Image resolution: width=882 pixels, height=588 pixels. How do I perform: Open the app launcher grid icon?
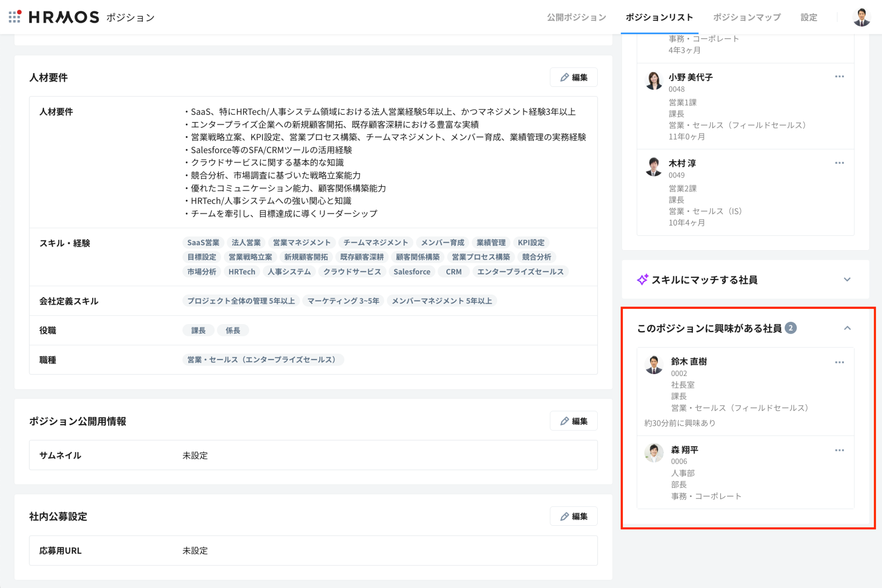coord(15,17)
